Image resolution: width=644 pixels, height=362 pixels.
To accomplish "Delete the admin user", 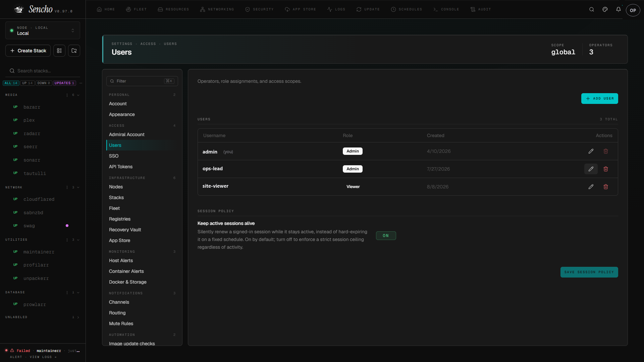I will tap(606, 151).
